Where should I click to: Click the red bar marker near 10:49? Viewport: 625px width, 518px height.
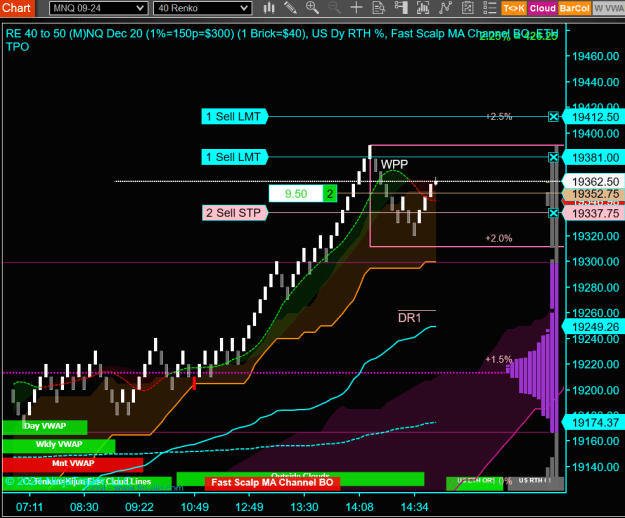pos(194,383)
